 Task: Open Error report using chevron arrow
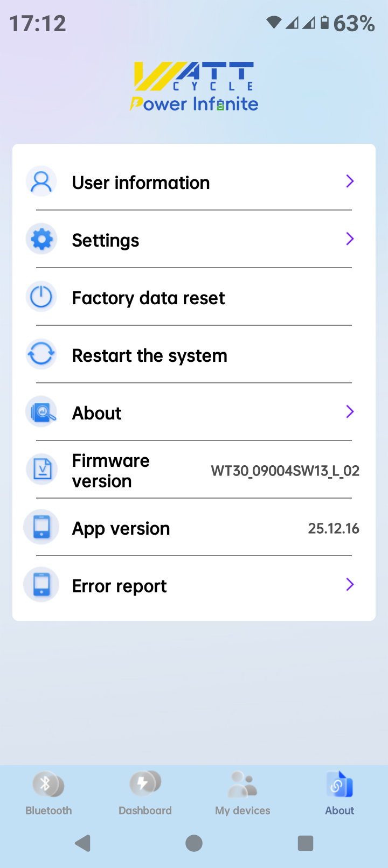click(350, 585)
